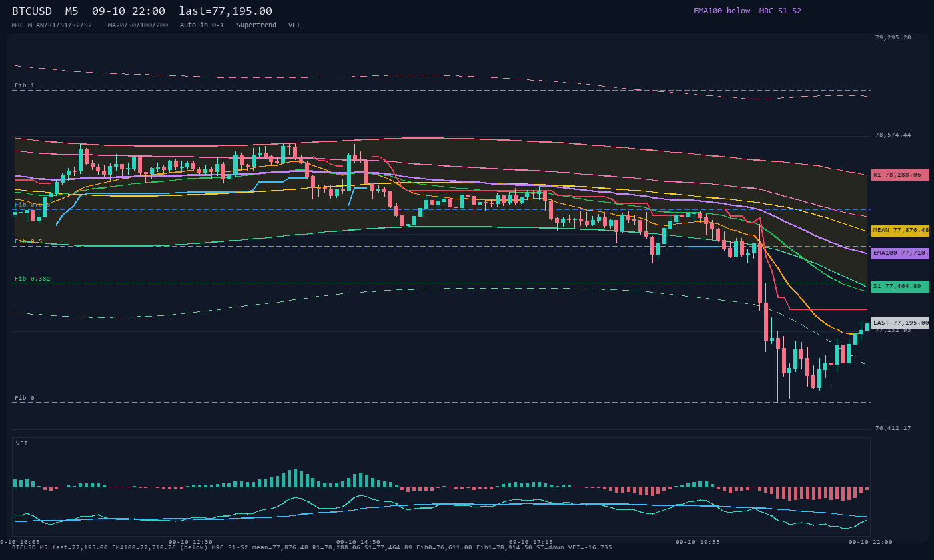The width and height of the screenshot is (934, 560).
Task: Click the green S1 77,464.89 price tag
Action: click(900, 287)
